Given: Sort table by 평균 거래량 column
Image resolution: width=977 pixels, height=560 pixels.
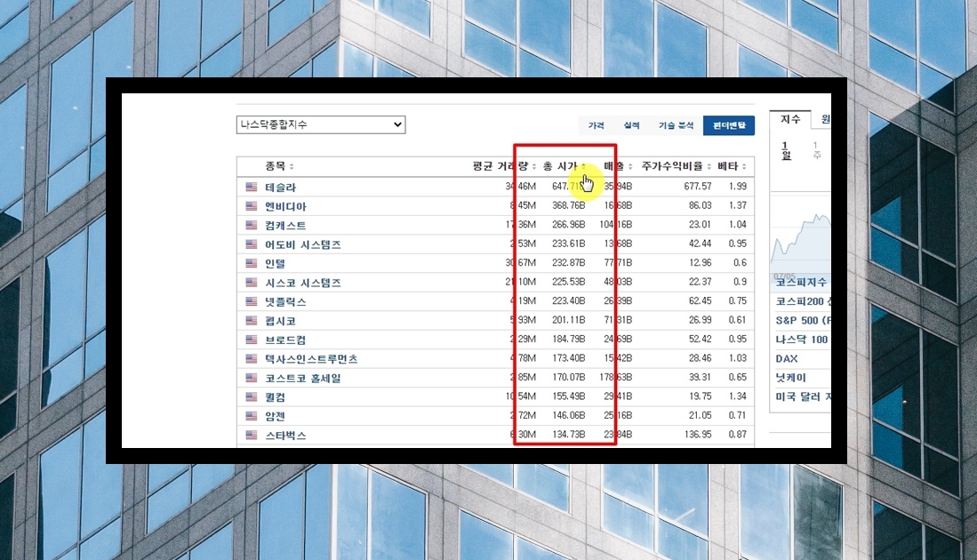Looking at the screenshot, I should (x=501, y=166).
